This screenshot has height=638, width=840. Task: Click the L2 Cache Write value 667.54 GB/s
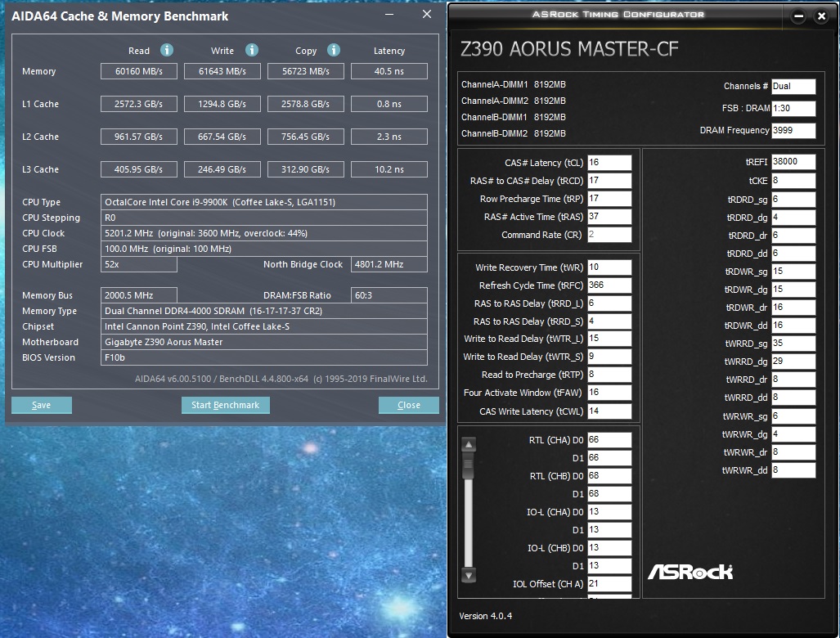[222, 137]
